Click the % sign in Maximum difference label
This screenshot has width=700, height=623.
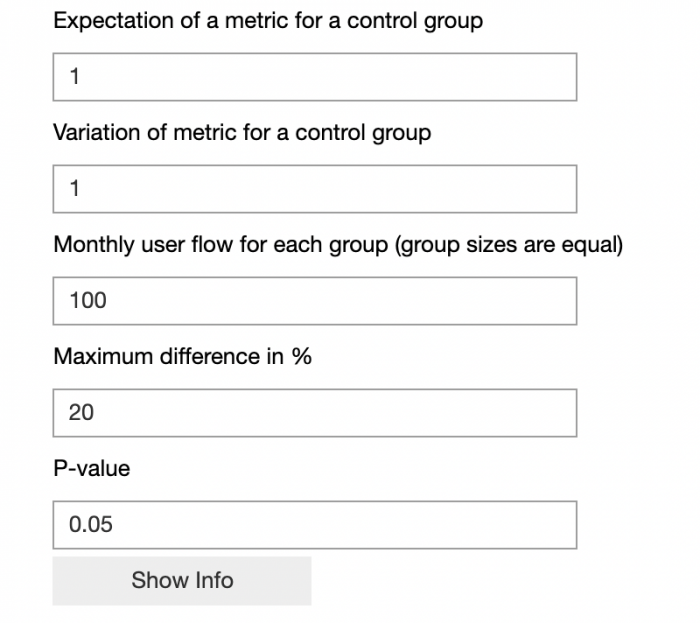[x=301, y=356]
